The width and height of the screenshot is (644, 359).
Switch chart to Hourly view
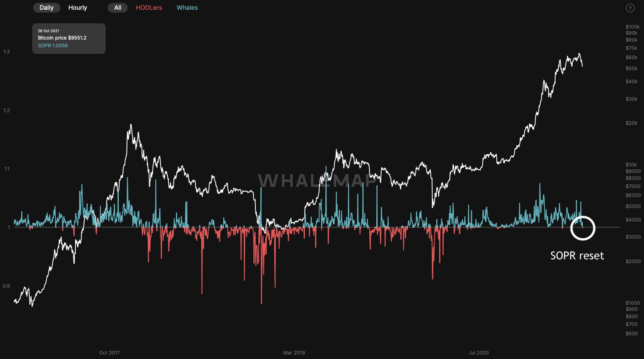[x=78, y=8]
